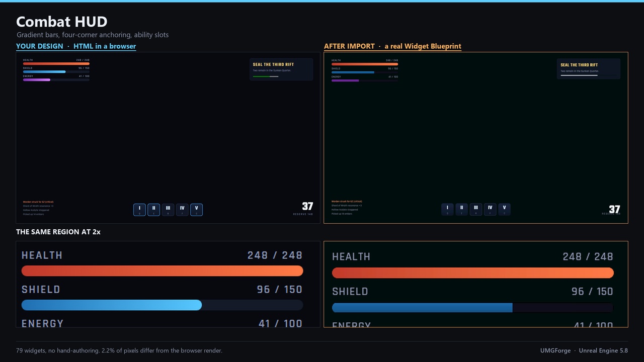Select ability slot II in the browser design
The height and width of the screenshot is (362, 644).
(153, 210)
